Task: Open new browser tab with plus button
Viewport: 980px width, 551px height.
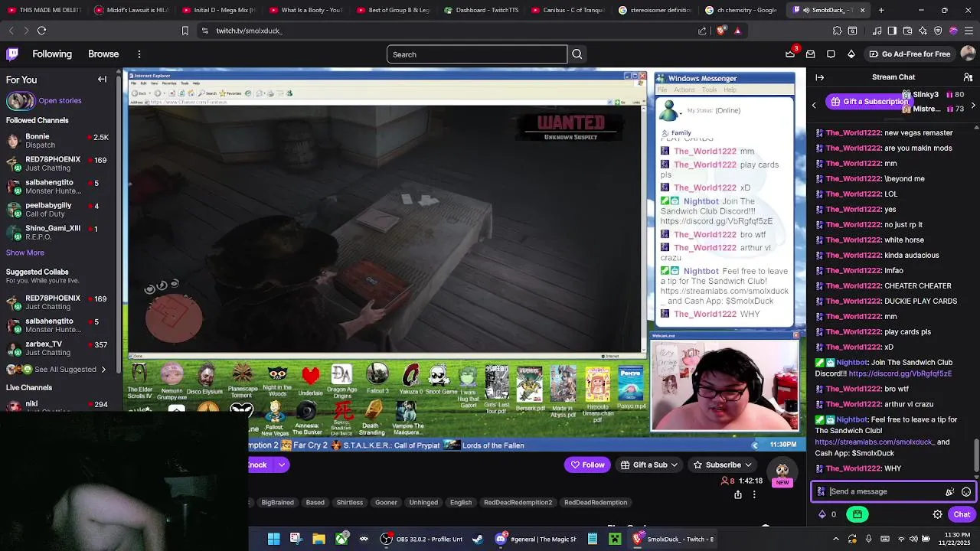Action: (881, 10)
